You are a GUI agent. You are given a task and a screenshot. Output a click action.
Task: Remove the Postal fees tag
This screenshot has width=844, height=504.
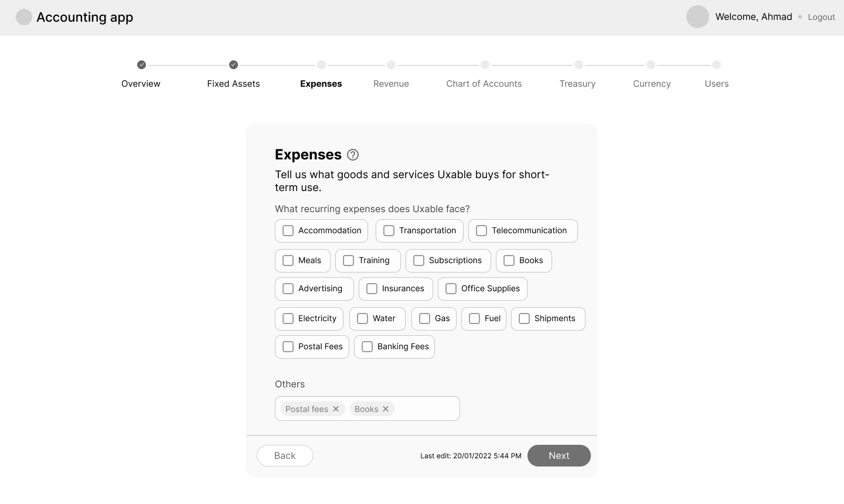(336, 408)
